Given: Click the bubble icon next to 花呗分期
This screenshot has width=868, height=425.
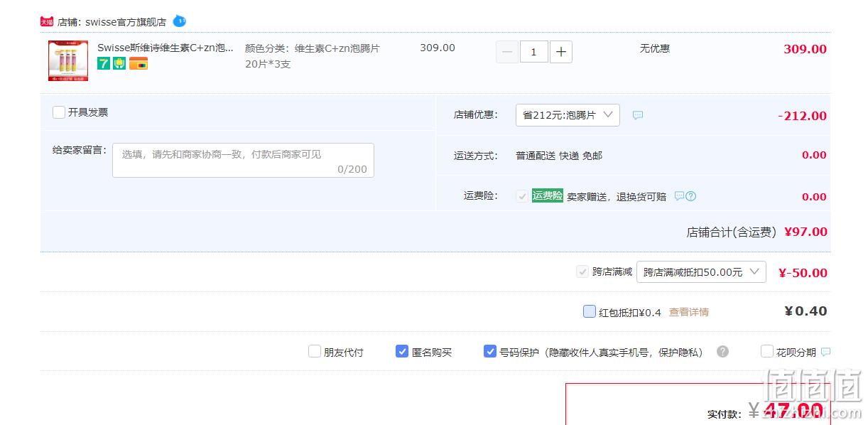Looking at the screenshot, I should pos(825,352).
